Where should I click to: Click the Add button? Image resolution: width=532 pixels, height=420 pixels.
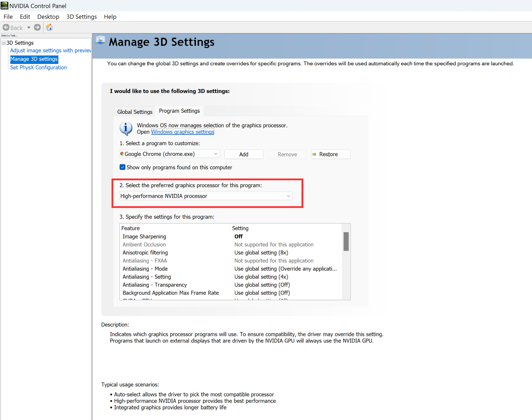[244, 154]
